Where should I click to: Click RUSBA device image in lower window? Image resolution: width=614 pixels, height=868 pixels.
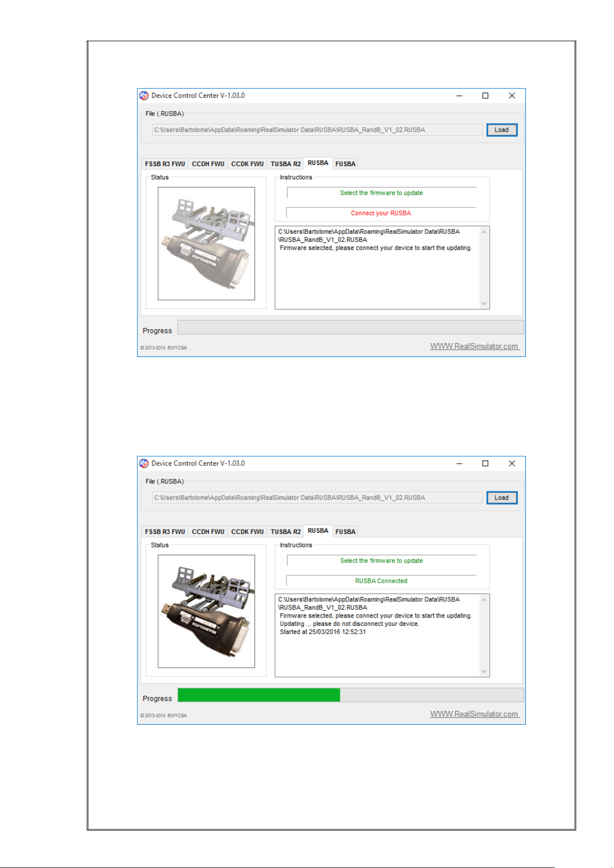click(x=206, y=611)
